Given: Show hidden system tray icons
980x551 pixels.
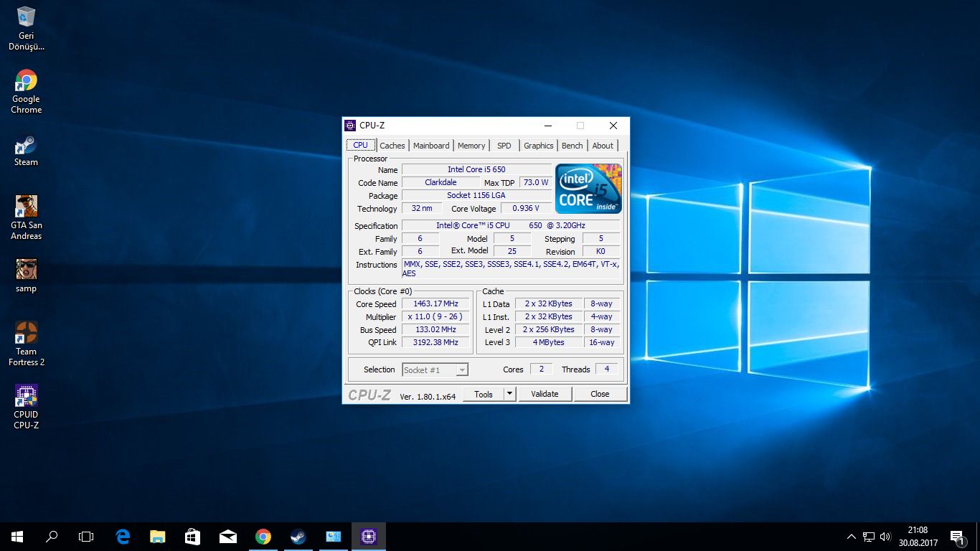Looking at the screenshot, I should pos(852,536).
